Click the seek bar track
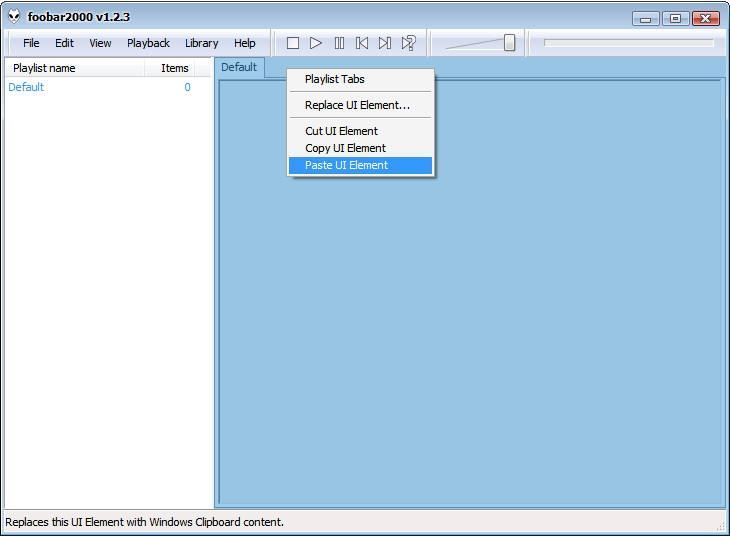The height and width of the screenshot is (536, 730). (629, 43)
